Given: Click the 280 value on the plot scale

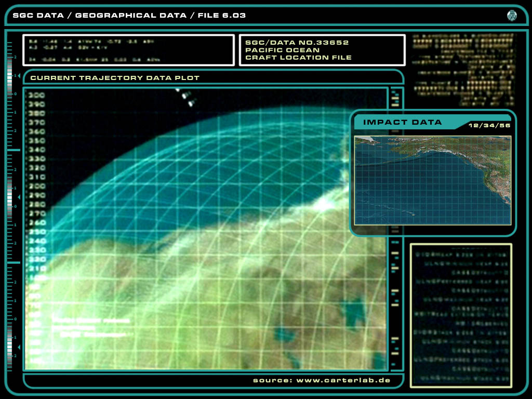Looking at the screenshot, I should pyautogui.click(x=37, y=204).
